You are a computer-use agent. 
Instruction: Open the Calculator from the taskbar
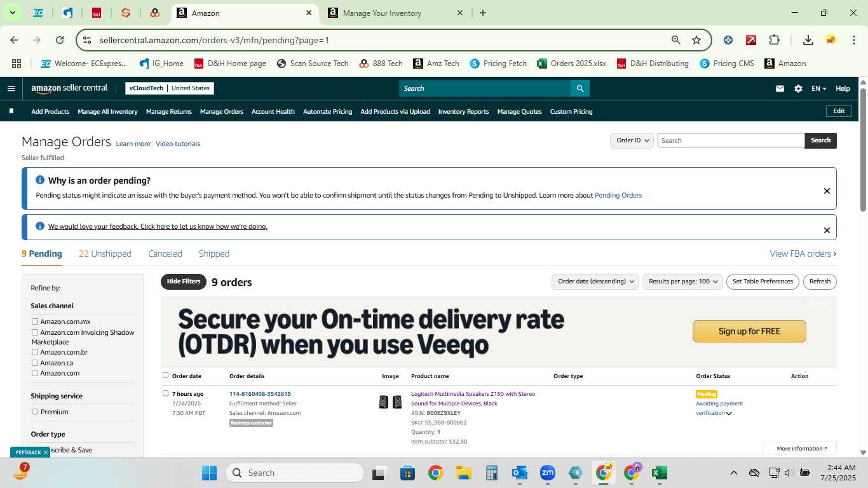click(x=491, y=473)
